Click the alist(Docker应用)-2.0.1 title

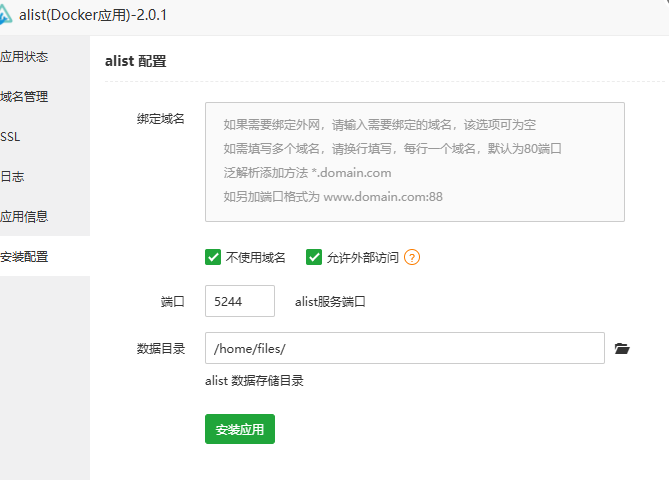(x=93, y=15)
